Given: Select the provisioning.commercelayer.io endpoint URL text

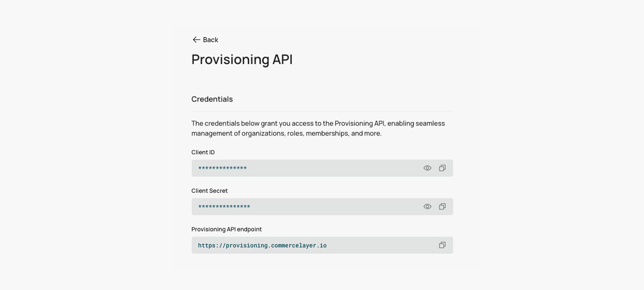Looking at the screenshot, I should (262, 246).
